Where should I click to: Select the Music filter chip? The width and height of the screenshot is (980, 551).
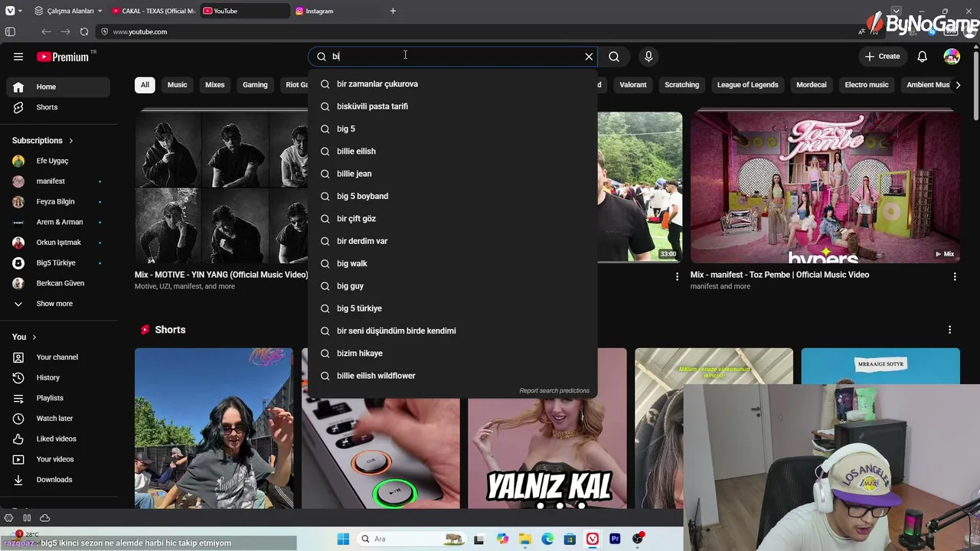point(177,85)
